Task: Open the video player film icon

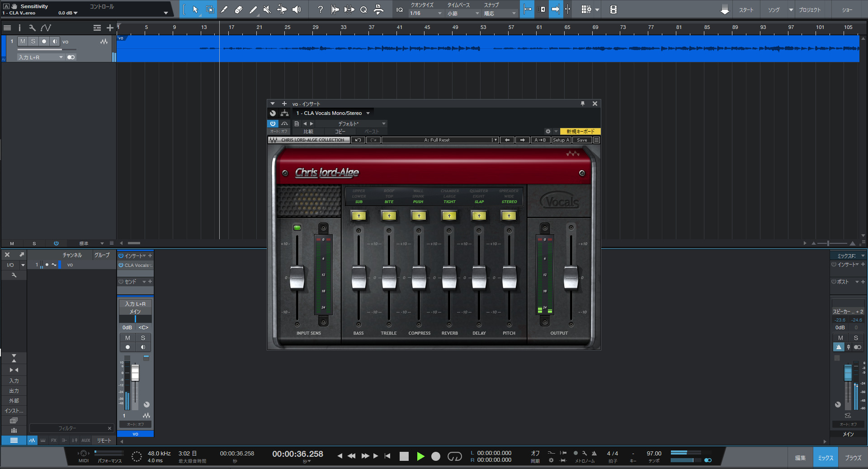Action: (613, 9)
